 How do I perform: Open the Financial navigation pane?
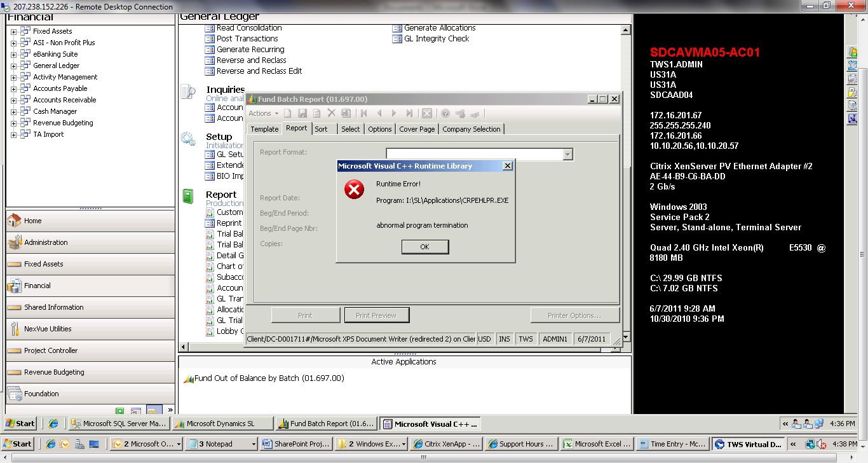(x=90, y=286)
